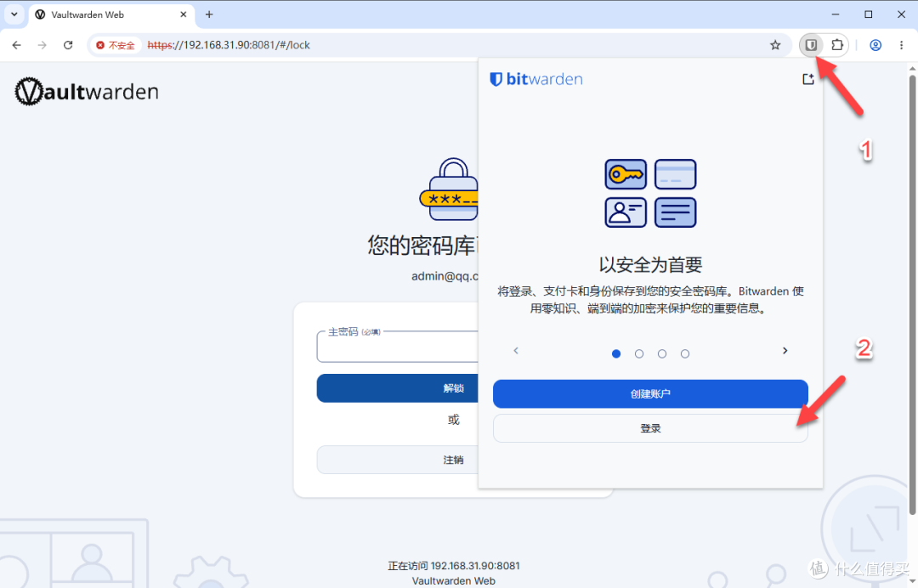Screen dimensions: 918x588
Task: Select the Vaultwarden Web tab
Action: click(111, 14)
